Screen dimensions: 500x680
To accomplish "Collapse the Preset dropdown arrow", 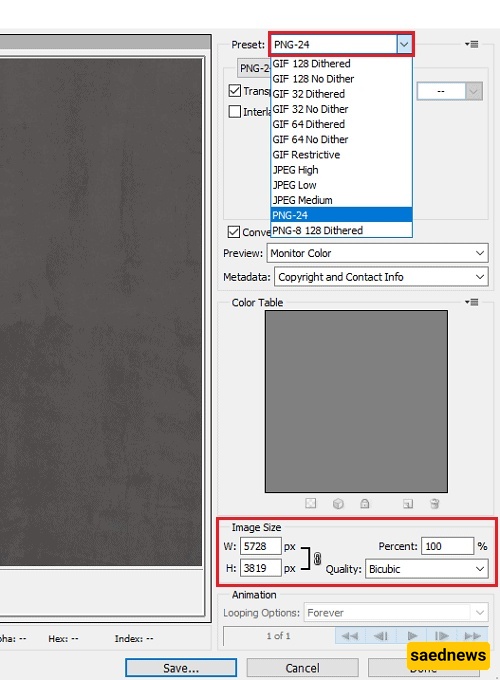I will click(x=404, y=44).
